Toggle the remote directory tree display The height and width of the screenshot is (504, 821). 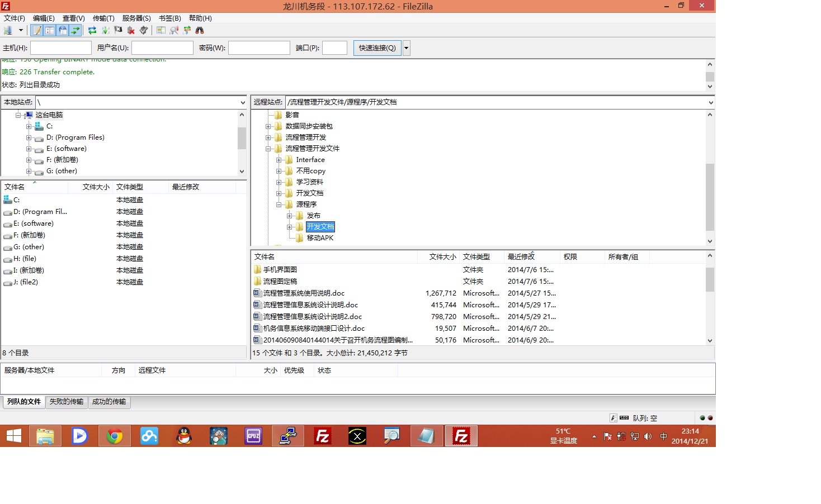coord(63,30)
